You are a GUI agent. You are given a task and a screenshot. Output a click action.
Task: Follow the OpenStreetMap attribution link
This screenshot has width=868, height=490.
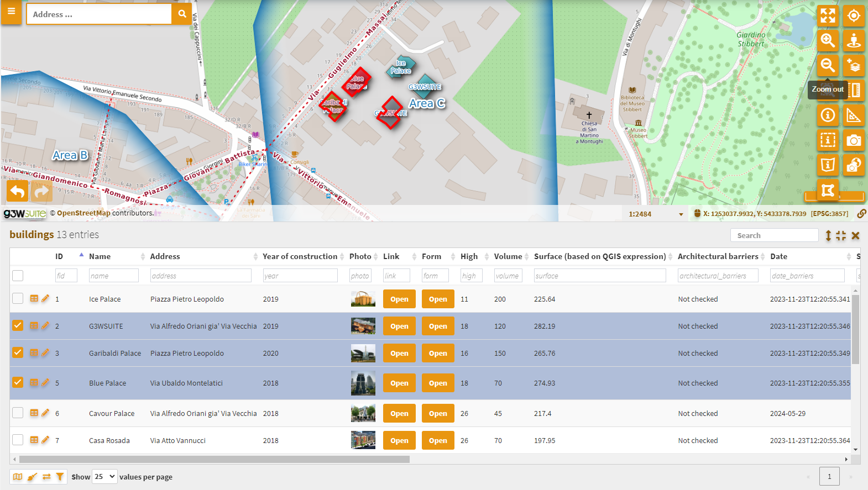point(83,213)
